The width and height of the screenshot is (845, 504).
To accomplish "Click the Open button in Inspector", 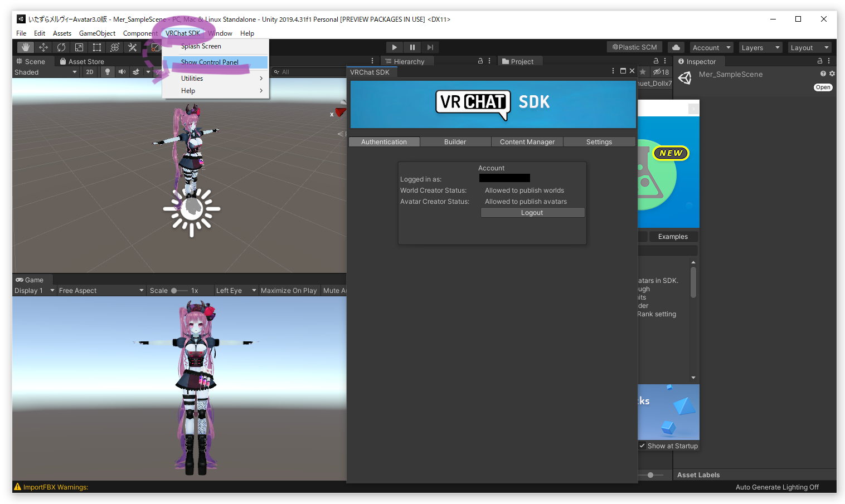I will 823,87.
